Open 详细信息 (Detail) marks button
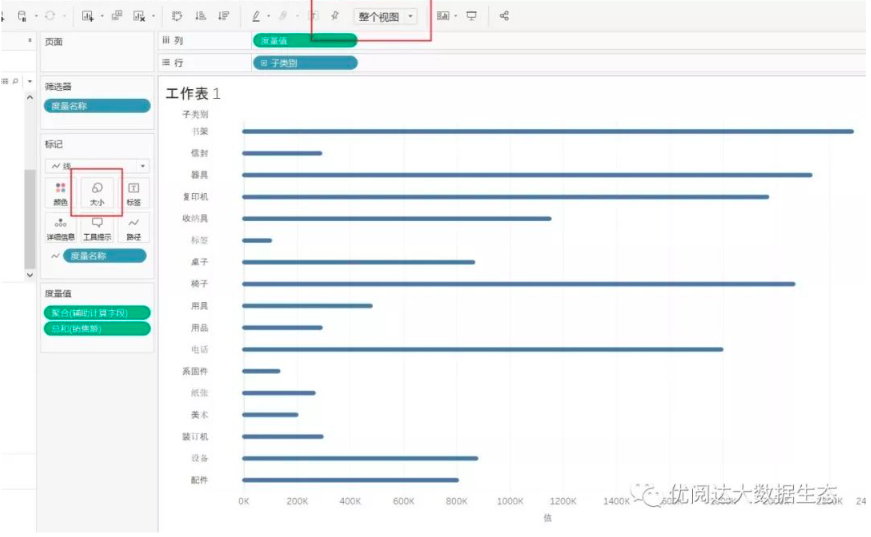 [x=60, y=228]
